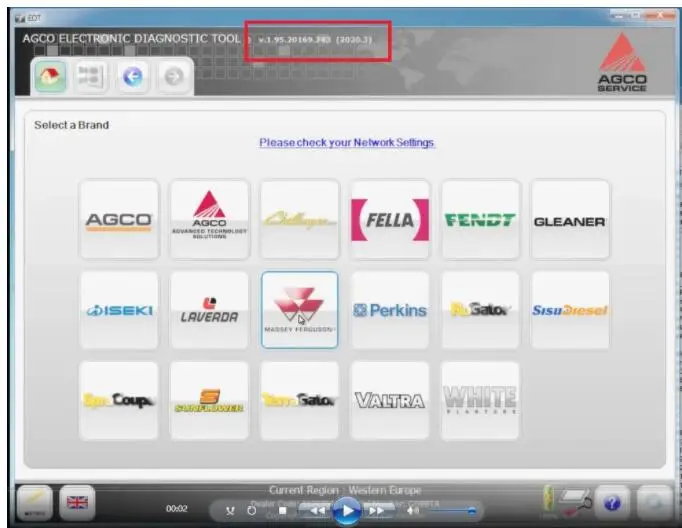
Task: Pick the White Planters brand tile
Action: [x=480, y=400]
